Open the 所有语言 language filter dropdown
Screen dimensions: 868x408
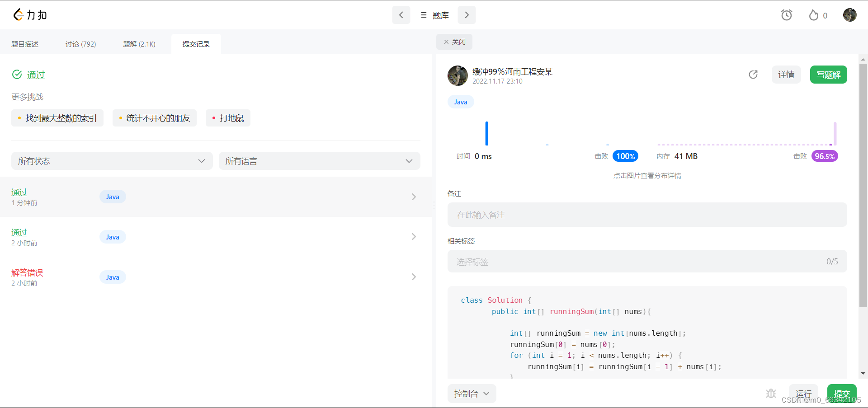(x=319, y=161)
